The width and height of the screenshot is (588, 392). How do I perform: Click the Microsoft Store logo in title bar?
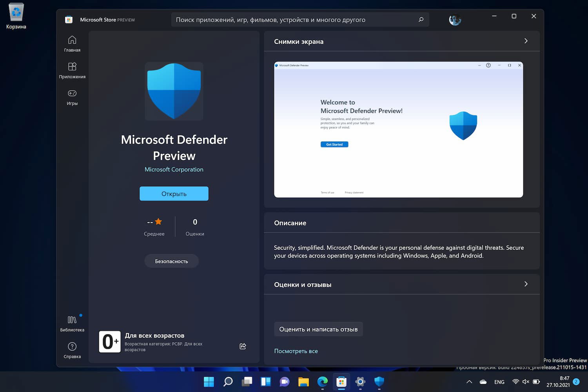(69, 20)
